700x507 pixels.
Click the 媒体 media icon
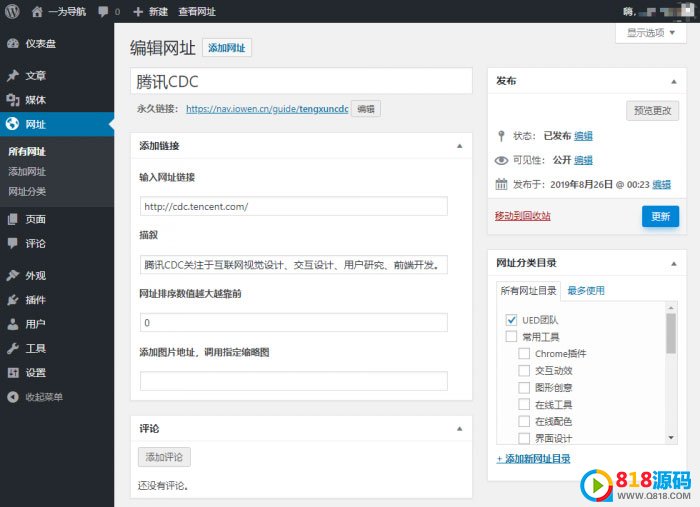click(x=13, y=100)
